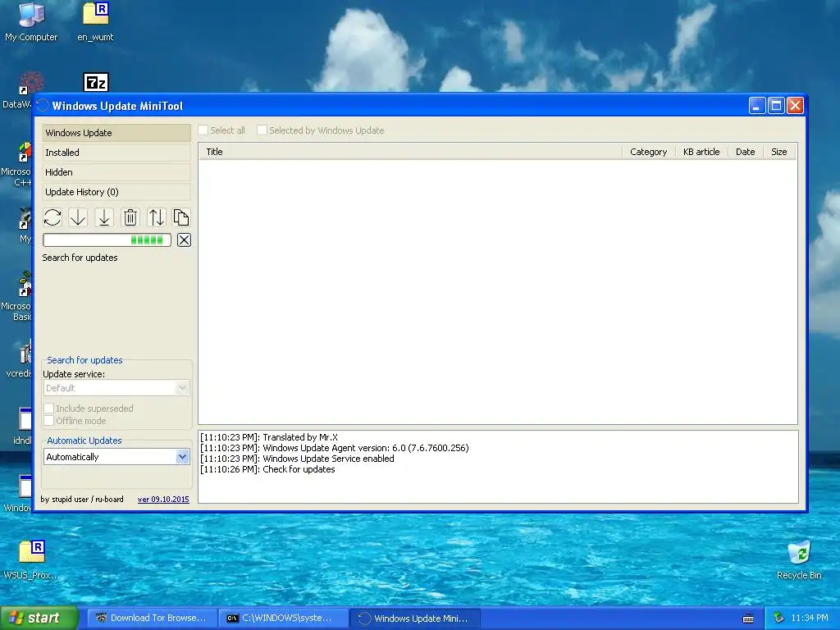The image size is (840, 630).
Task: Maximize the Windows Update MiniTool window
Action: point(776,106)
